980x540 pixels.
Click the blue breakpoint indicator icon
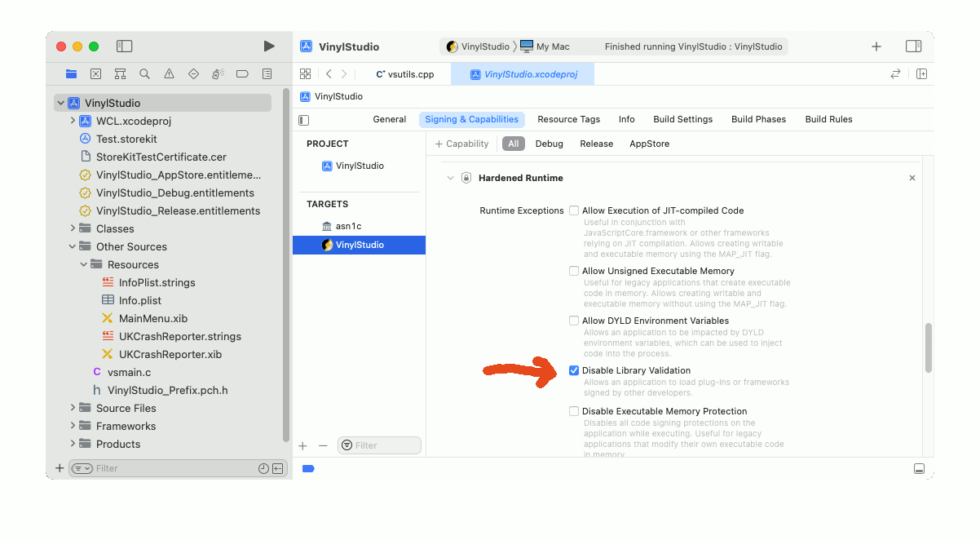[308, 469]
